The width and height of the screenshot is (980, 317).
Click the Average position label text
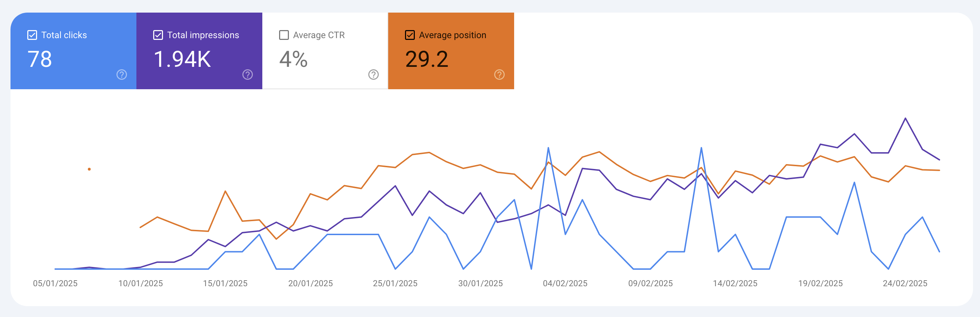(x=452, y=35)
